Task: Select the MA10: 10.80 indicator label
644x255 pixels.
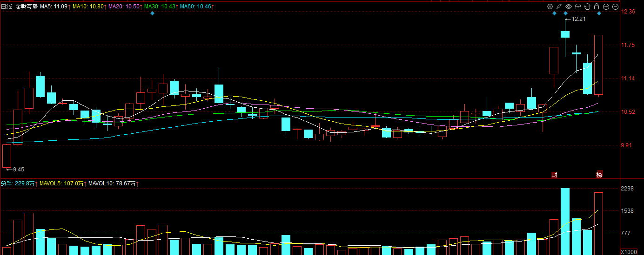Action: pos(89,7)
